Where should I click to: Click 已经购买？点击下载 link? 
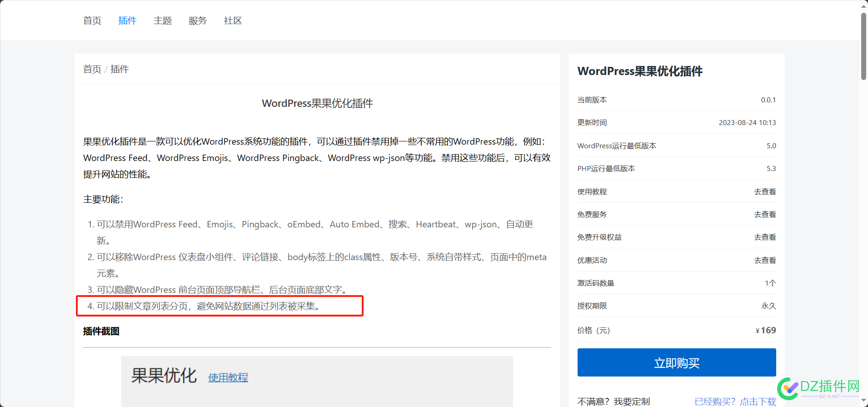(735, 402)
